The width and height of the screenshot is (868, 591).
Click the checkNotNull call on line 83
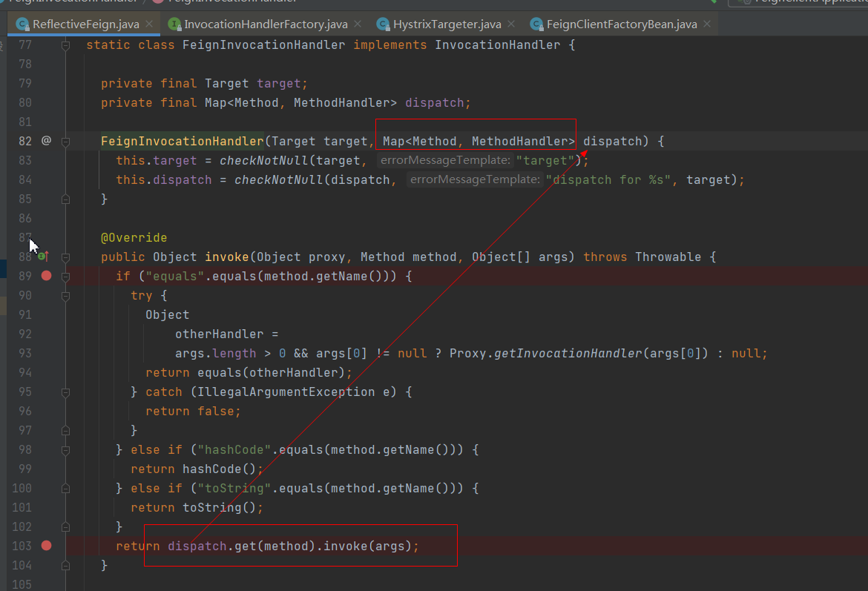(x=263, y=160)
